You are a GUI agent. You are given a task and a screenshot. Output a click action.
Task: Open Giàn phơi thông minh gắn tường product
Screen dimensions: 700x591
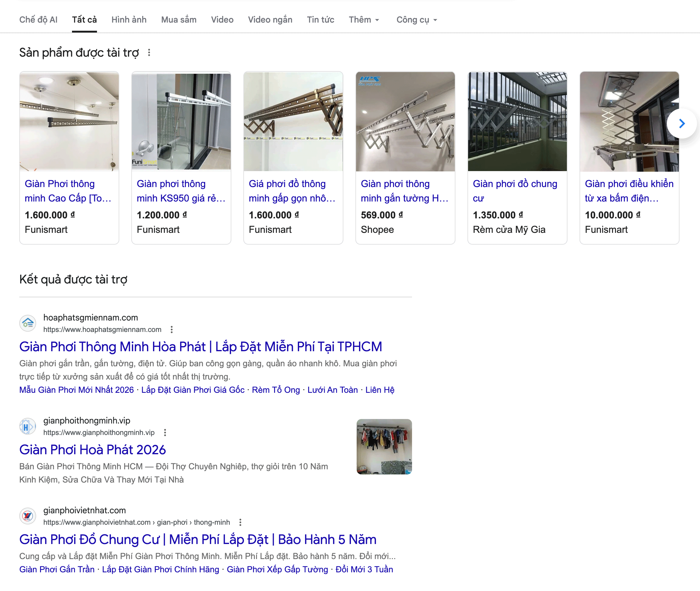click(x=405, y=191)
